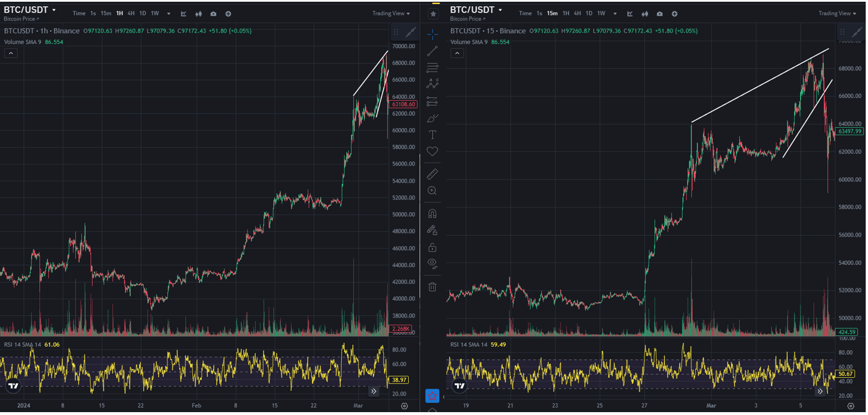Select the crosshair cursor tool
868x415 pixels.
click(432, 34)
